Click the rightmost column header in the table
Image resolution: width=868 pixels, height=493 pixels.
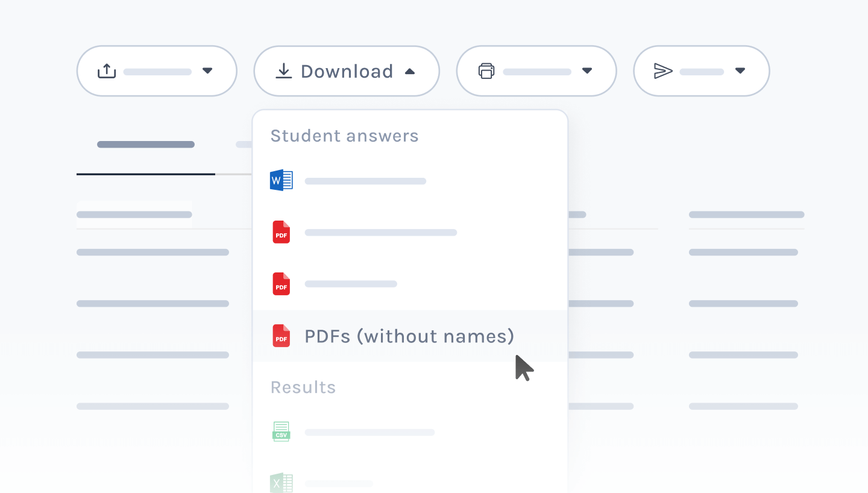[x=746, y=215]
